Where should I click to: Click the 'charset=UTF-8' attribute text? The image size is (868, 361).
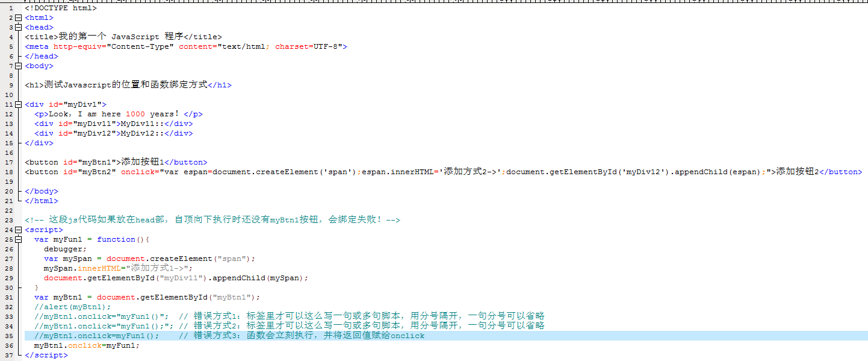(309, 47)
